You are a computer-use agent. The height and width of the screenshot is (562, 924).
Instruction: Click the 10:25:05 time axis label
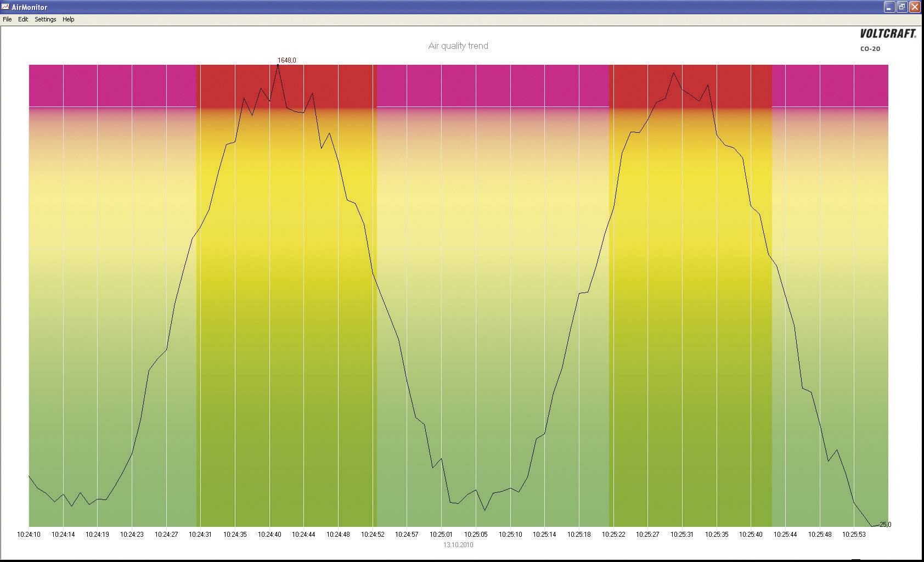(x=476, y=535)
